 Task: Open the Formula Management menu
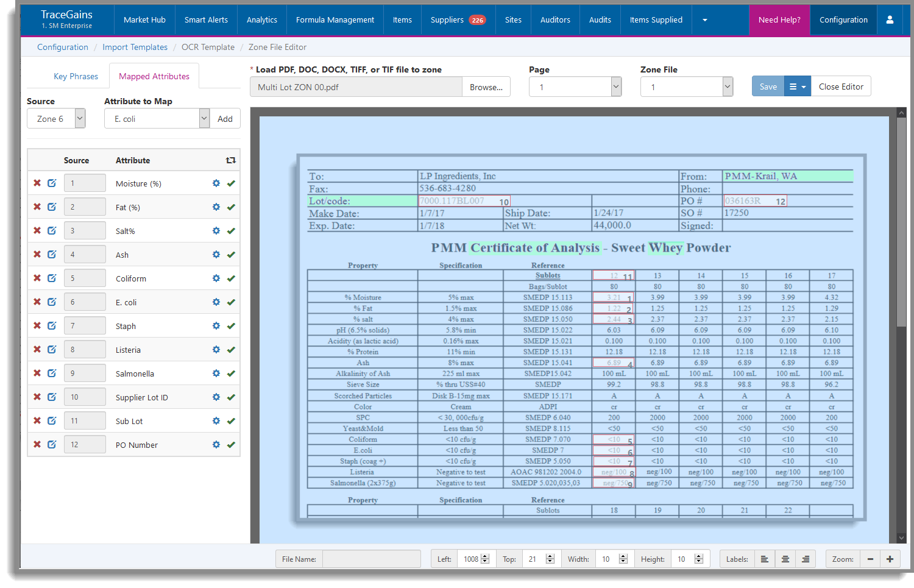pyautogui.click(x=335, y=20)
